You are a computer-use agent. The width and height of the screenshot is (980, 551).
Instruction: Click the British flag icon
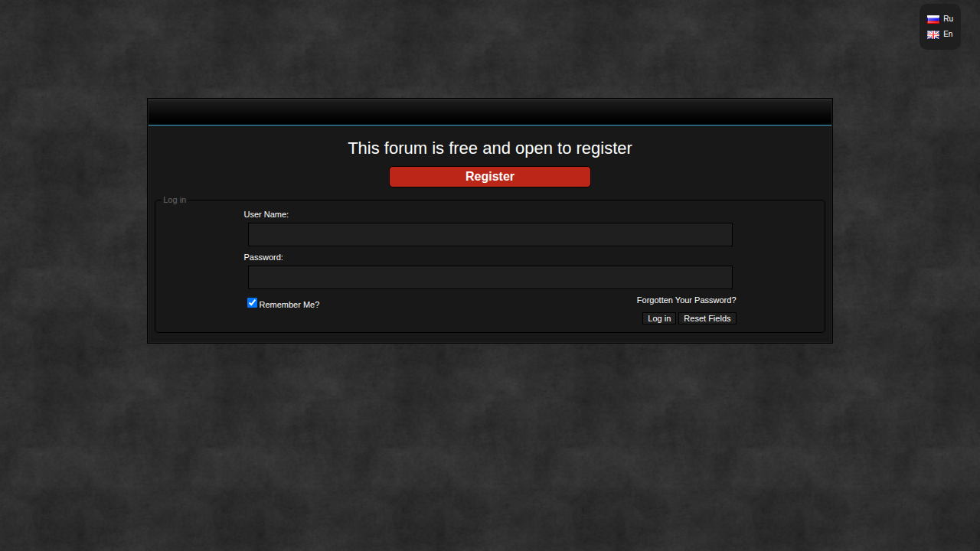(933, 34)
